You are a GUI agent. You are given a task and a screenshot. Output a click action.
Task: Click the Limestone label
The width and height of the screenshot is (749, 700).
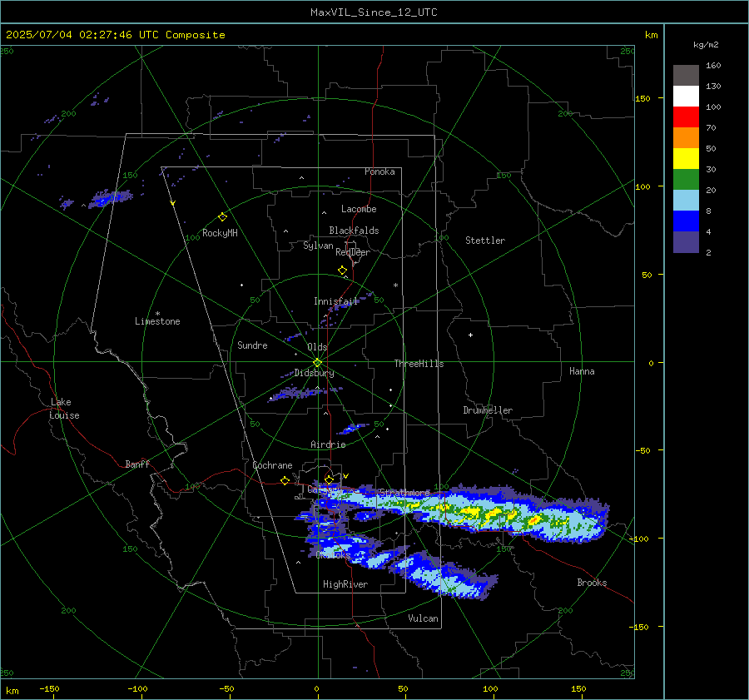157,321
